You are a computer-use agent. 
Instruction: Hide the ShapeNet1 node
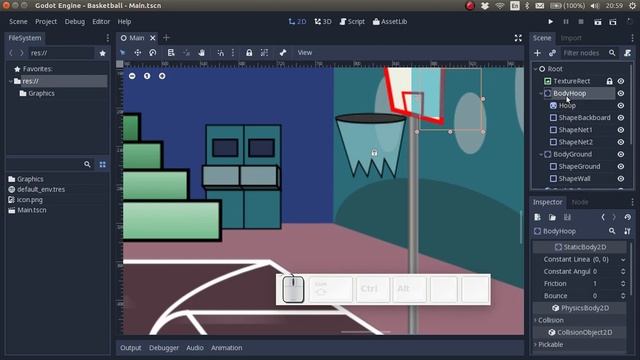click(621, 130)
